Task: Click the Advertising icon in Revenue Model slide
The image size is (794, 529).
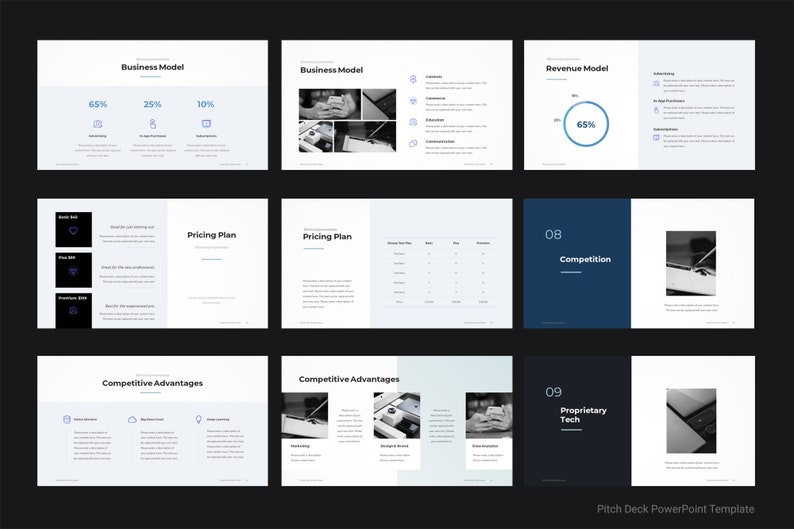Action: [x=656, y=84]
